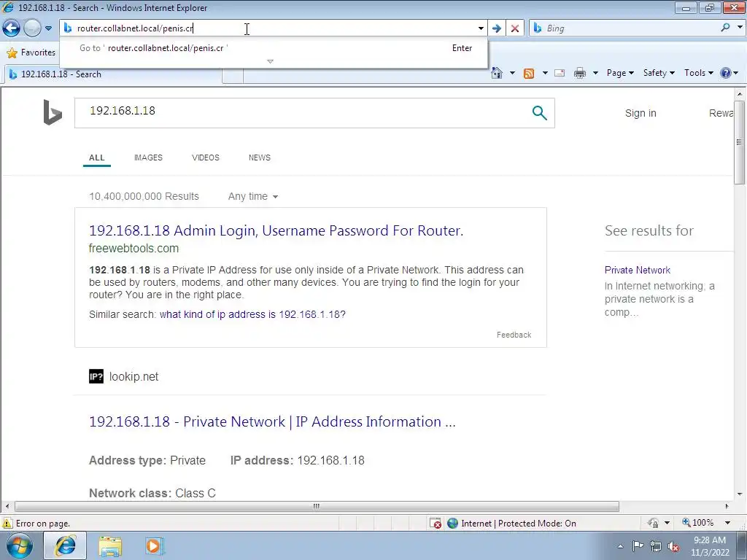Image resolution: width=747 pixels, height=560 pixels.
Task: Open the search provider dropdown arrow
Action: coord(740,28)
